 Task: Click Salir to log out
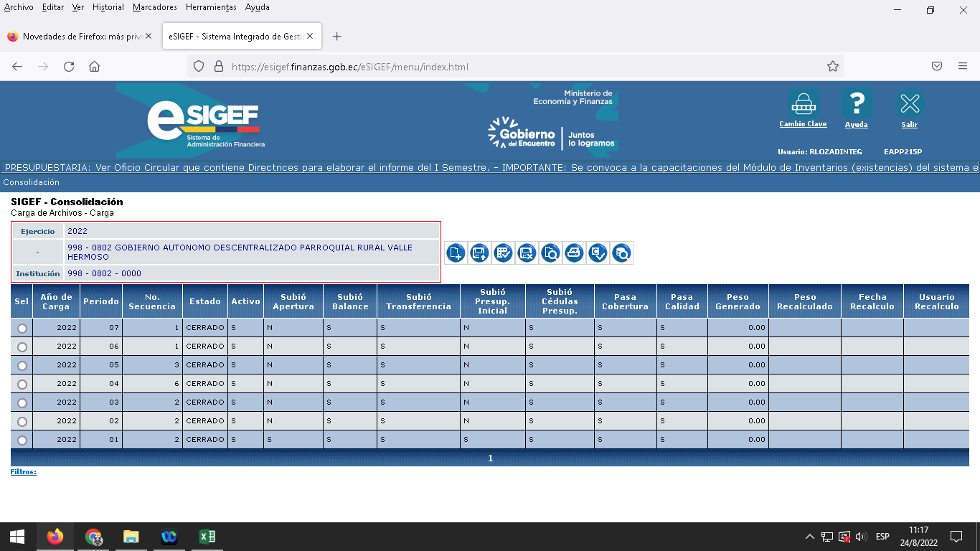[x=910, y=105]
